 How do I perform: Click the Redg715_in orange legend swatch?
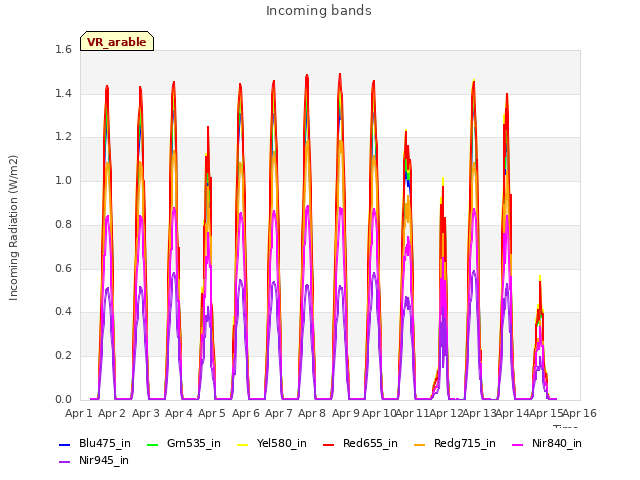click(x=420, y=444)
